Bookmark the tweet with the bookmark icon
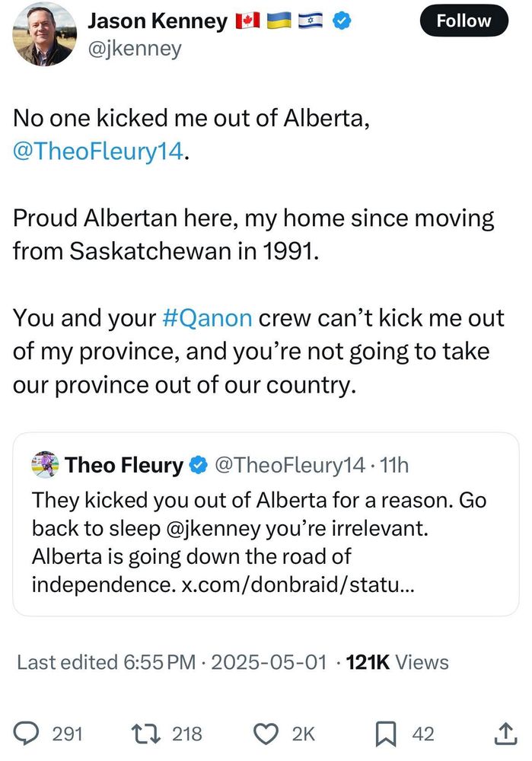532x761 pixels. click(x=387, y=734)
